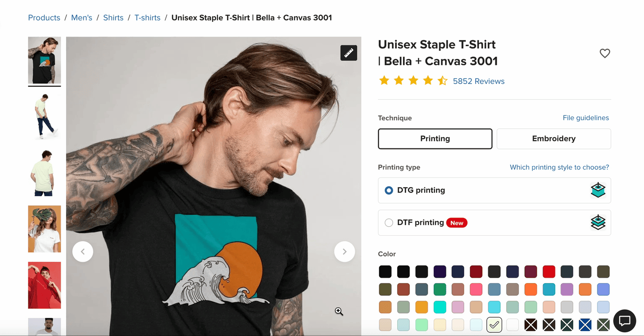Pick the orange color swatch
This screenshot has width=644, height=336.
531,289
